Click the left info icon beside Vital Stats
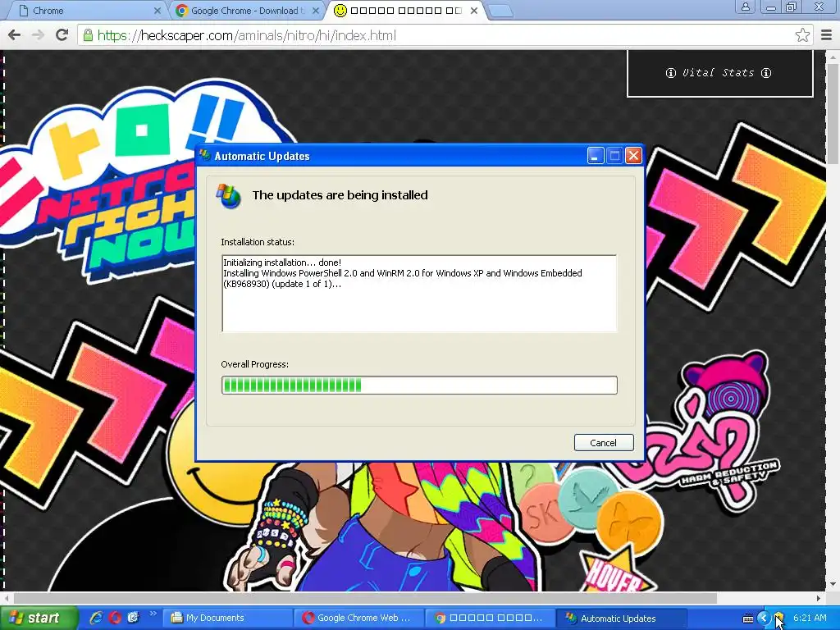The width and height of the screenshot is (840, 630). pos(671,73)
